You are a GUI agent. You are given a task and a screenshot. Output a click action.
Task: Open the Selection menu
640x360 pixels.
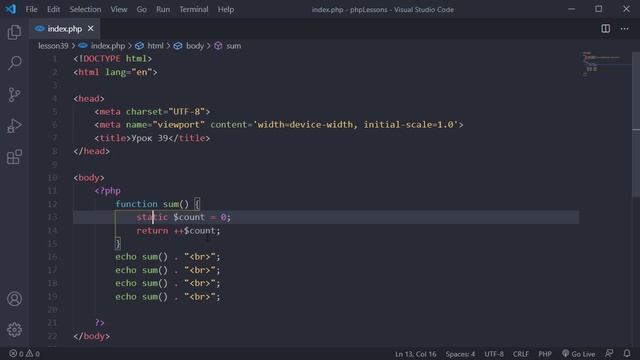point(85,9)
